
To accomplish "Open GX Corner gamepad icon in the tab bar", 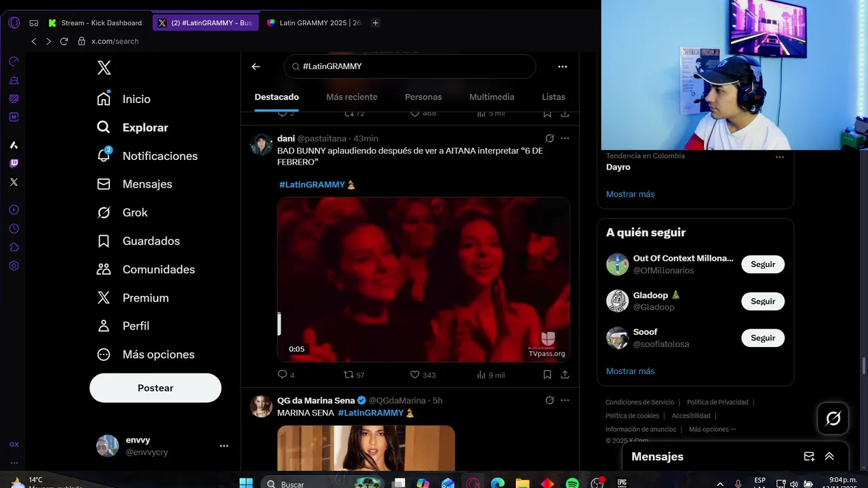I will click(x=34, y=23).
